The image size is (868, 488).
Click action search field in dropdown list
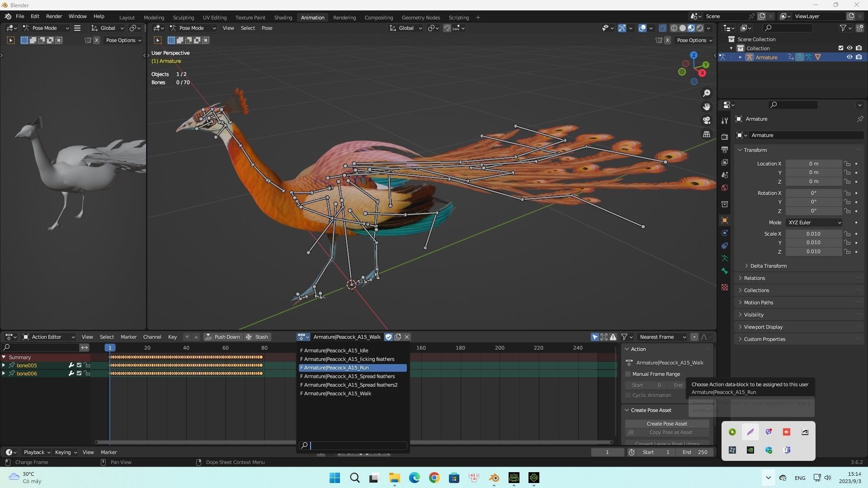pyautogui.click(x=353, y=445)
